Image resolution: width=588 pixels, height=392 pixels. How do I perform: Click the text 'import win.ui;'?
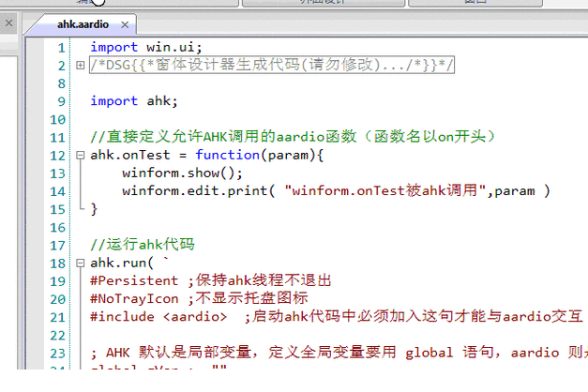pyautogui.click(x=146, y=47)
